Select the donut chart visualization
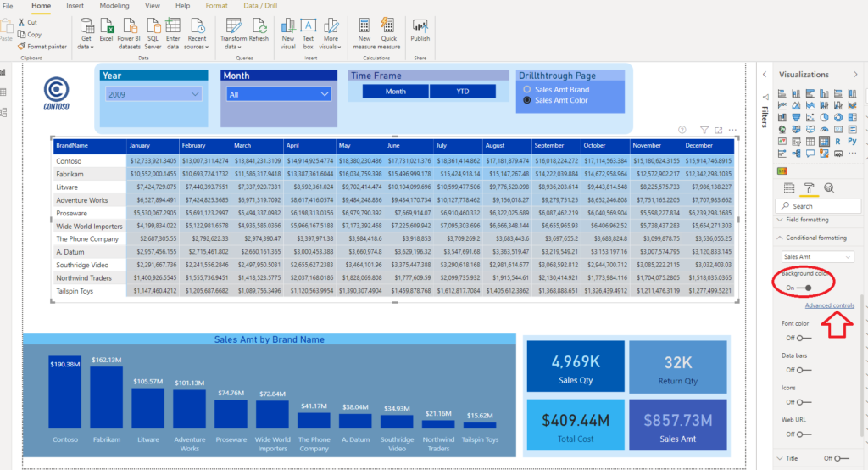The image size is (868, 470). (x=838, y=117)
